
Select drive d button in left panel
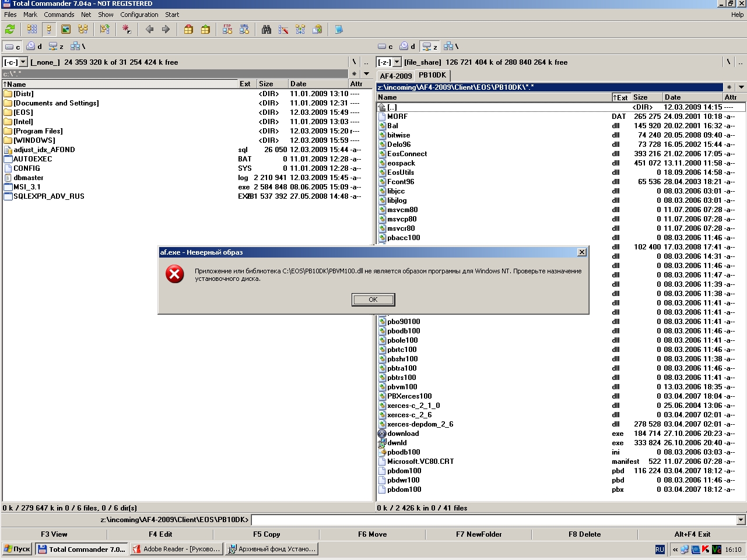[x=34, y=47]
